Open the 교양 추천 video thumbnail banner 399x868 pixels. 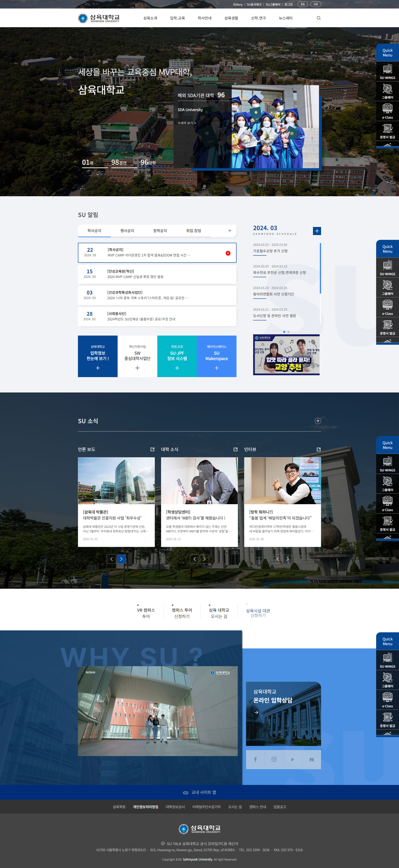(x=286, y=354)
